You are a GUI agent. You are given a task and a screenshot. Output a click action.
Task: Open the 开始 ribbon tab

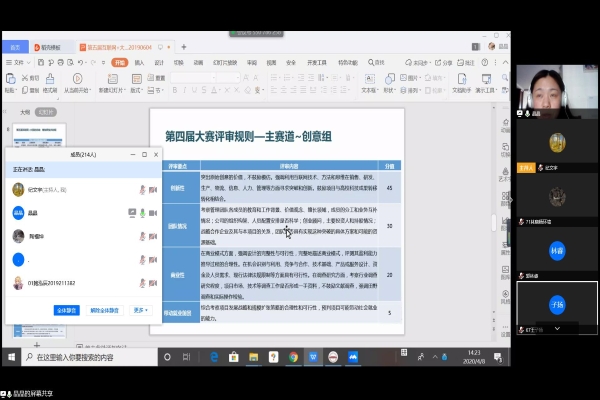[x=119, y=62]
